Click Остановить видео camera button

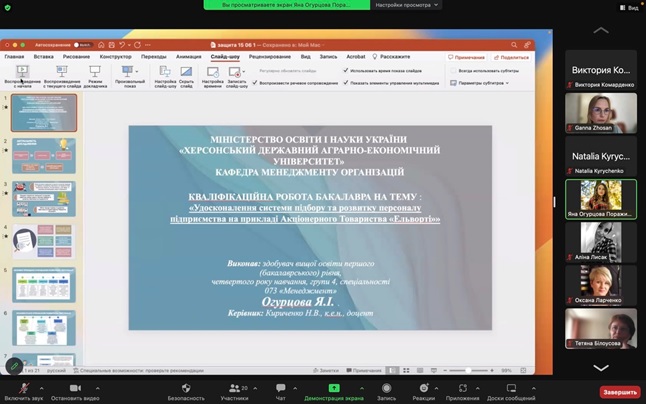[75, 392]
